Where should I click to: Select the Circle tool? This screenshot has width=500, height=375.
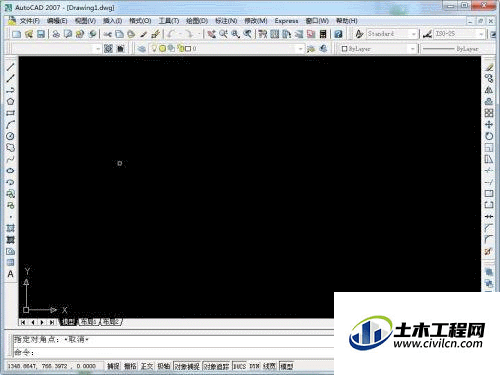(x=10, y=136)
